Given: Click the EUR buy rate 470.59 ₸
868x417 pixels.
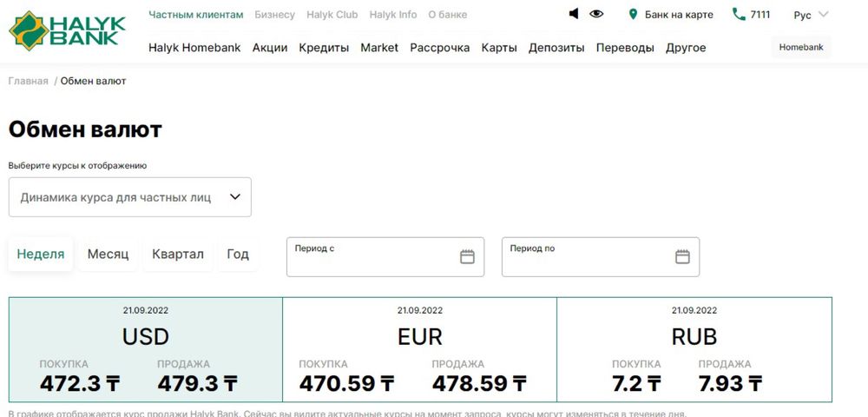Looking at the screenshot, I should (x=347, y=383).
